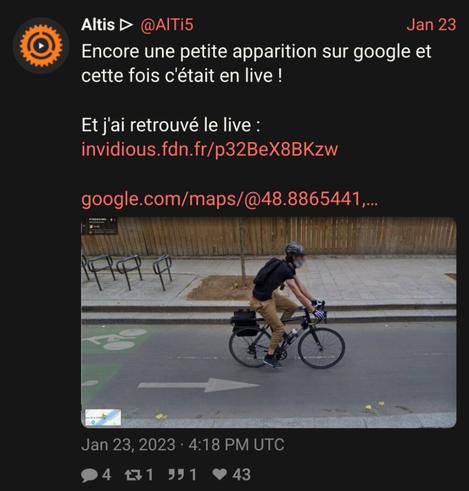The height and width of the screenshot is (491, 469).
Task: Click the 43 likes count
Action: point(241,475)
